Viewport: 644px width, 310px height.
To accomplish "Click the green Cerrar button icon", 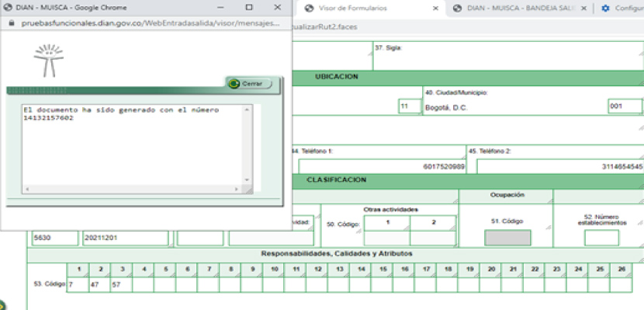I will (x=234, y=84).
